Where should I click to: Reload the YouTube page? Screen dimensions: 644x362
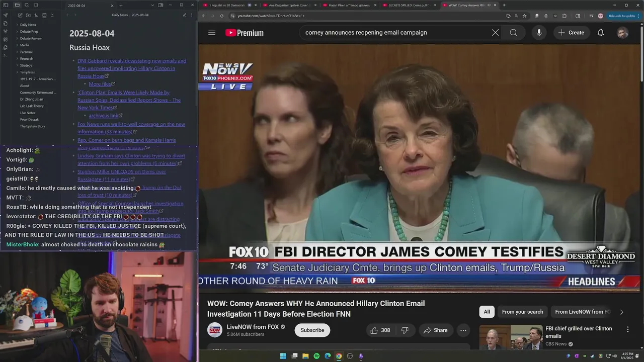(x=222, y=16)
